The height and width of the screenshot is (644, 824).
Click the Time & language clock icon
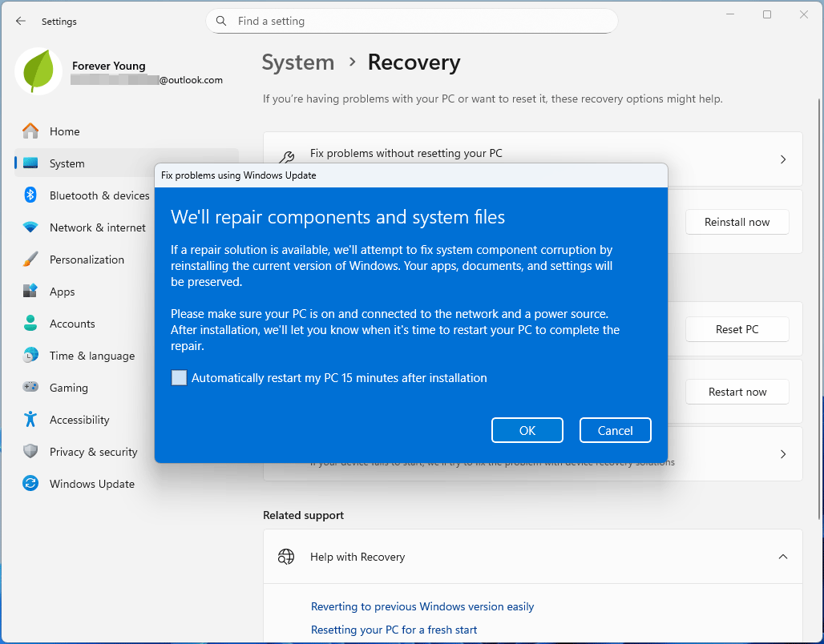[x=32, y=356]
